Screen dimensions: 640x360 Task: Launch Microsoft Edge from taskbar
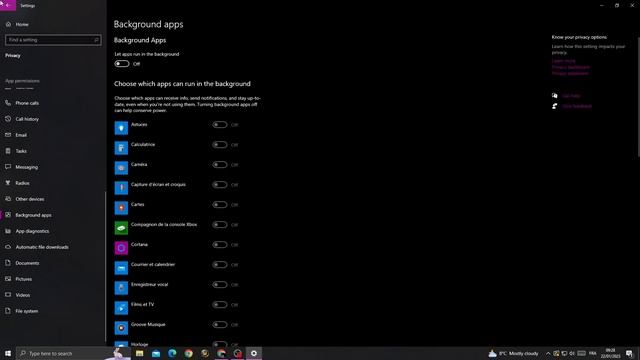click(172, 353)
